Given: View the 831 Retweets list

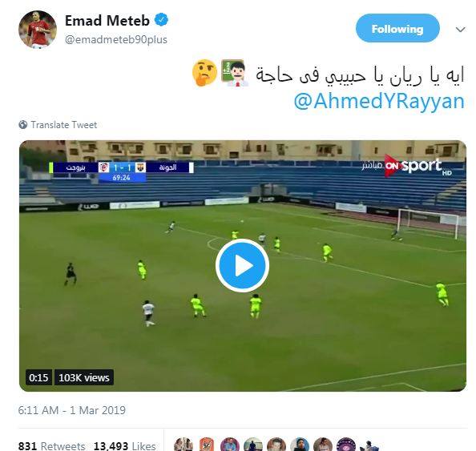Looking at the screenshot, I should (51, 445).
